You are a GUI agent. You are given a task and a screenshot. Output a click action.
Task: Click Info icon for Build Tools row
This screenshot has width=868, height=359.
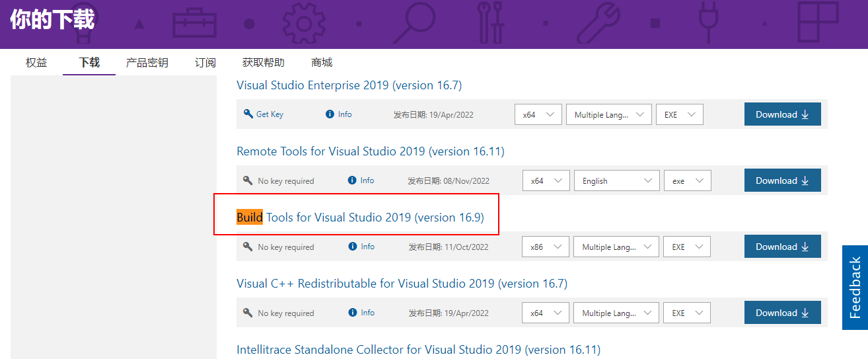point(353,246)
